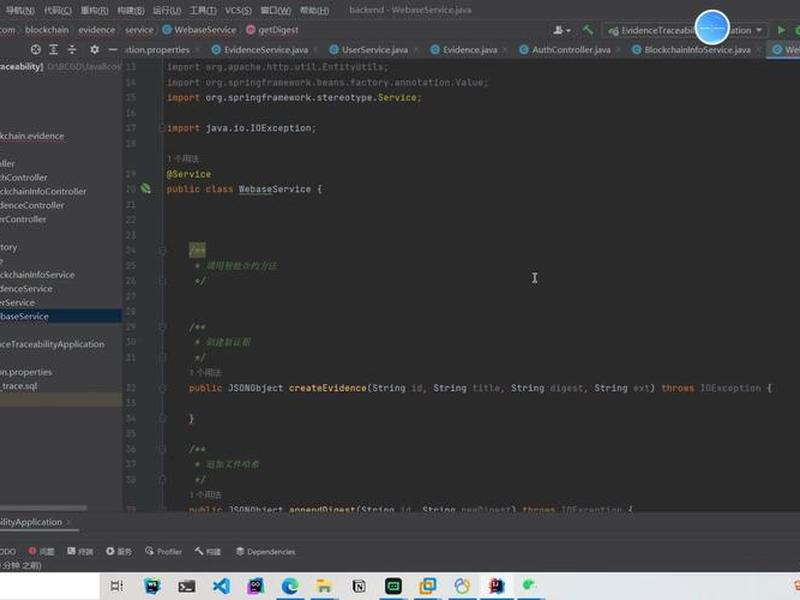Click the WebaseService breadcrumb
This screenshot has height=600, width=800.
pyautogui.click(x=200, y=30)
